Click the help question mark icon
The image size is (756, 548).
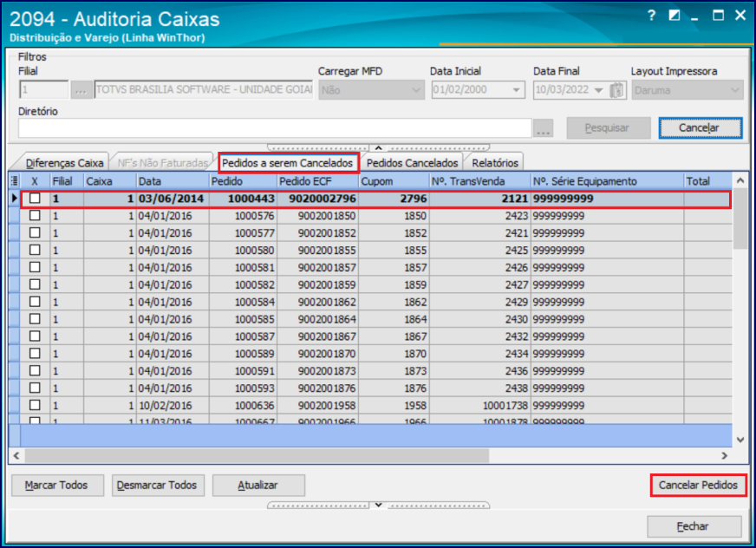[651, 16]
